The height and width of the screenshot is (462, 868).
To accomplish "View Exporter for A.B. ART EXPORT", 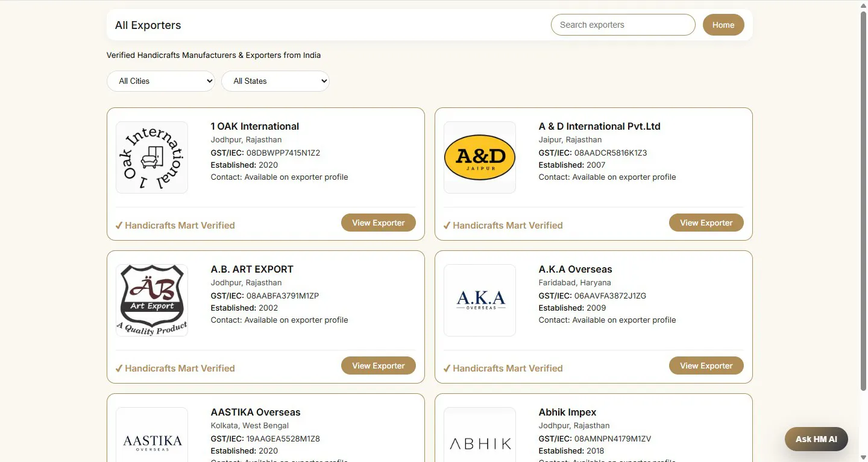I will coord(379,365).
